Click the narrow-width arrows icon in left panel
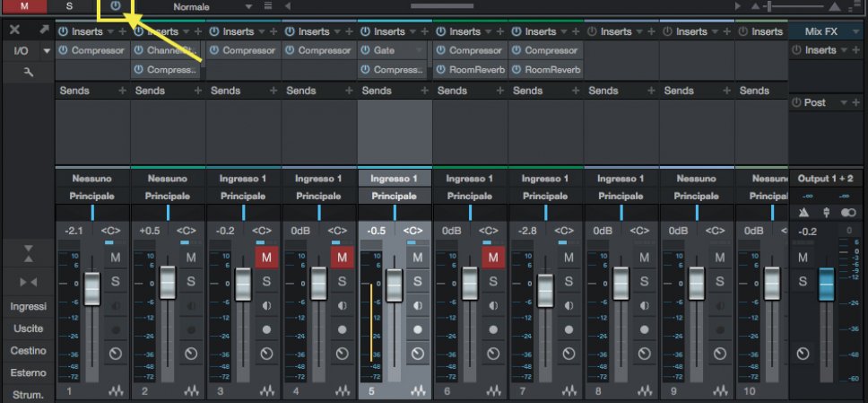This screenshot has width=868, height=403. (28, 282)
